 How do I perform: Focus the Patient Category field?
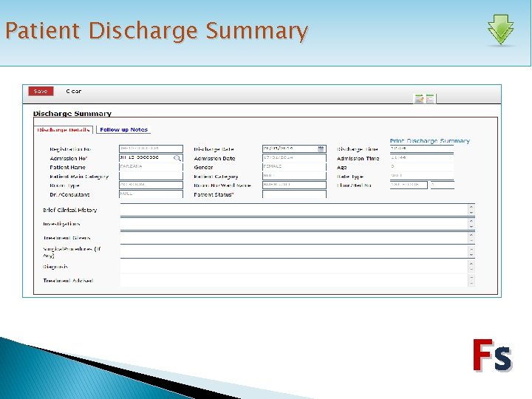(294, 176)
